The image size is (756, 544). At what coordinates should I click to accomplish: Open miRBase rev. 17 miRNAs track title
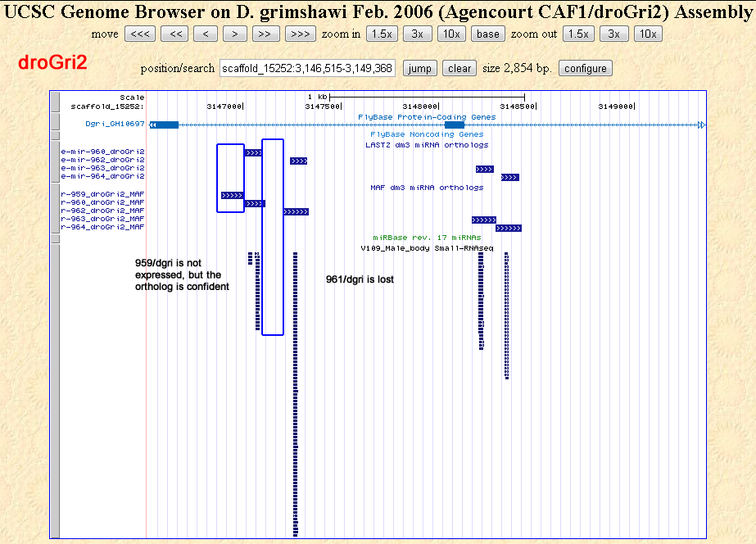click(x=427, y=237)
